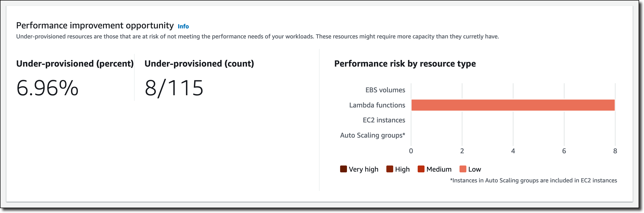Click the Medium legend color swatch
Screen dimensions: 644x213
[421, 169]
